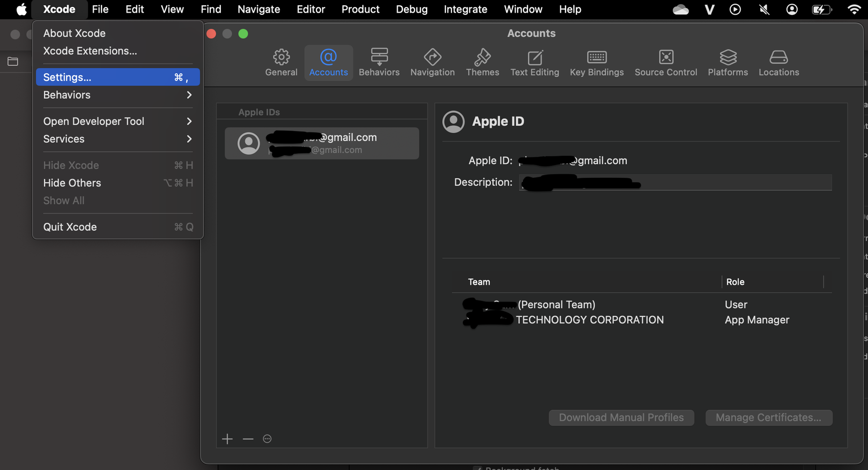The width and height of the screenshot is (868, 470).
Task: Choose Hide Others menu item
Action: tap(118, 183)
